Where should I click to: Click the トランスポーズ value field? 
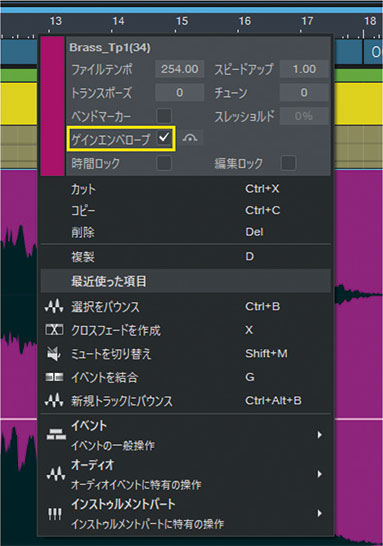tap(179, 92)
